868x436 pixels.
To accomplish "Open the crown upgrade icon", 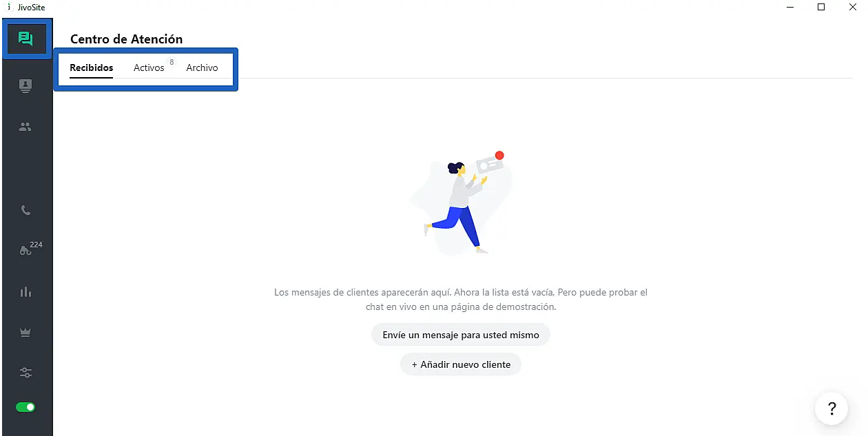I will pos(26,332).
